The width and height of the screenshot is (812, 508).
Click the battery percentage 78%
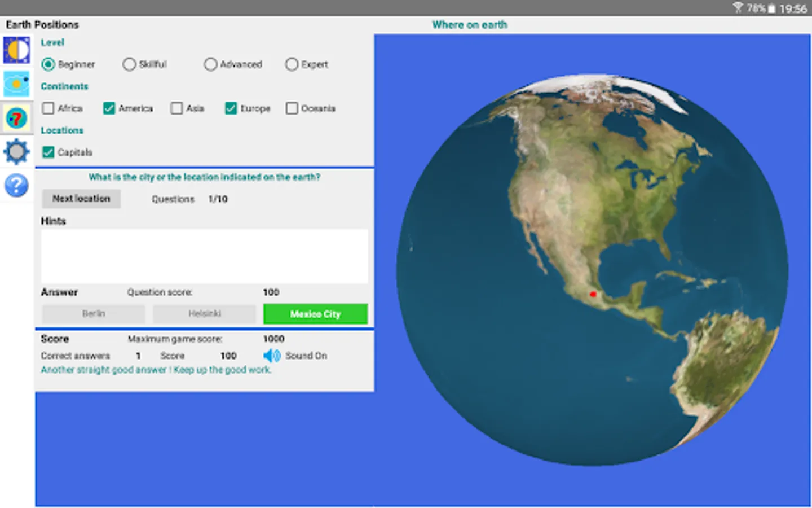point(756,8)
